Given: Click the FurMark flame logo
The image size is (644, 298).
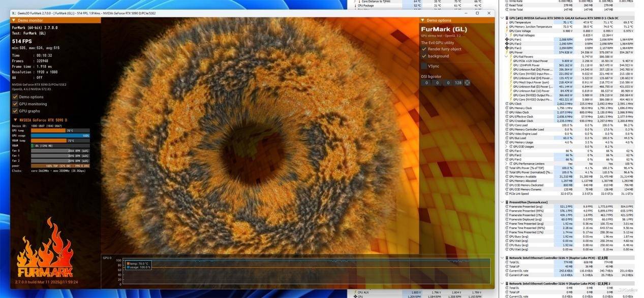Looking at the screenshot, I should coord(44,250).
